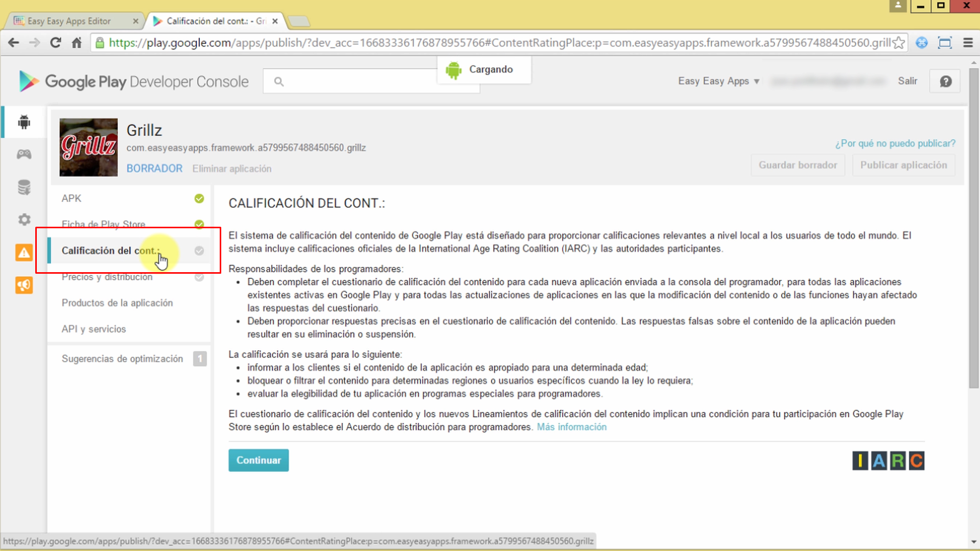The width and height of the screenshot is (980, 551).
Task: Open Sugerencias de optimización section
Action: coord(129,359)
